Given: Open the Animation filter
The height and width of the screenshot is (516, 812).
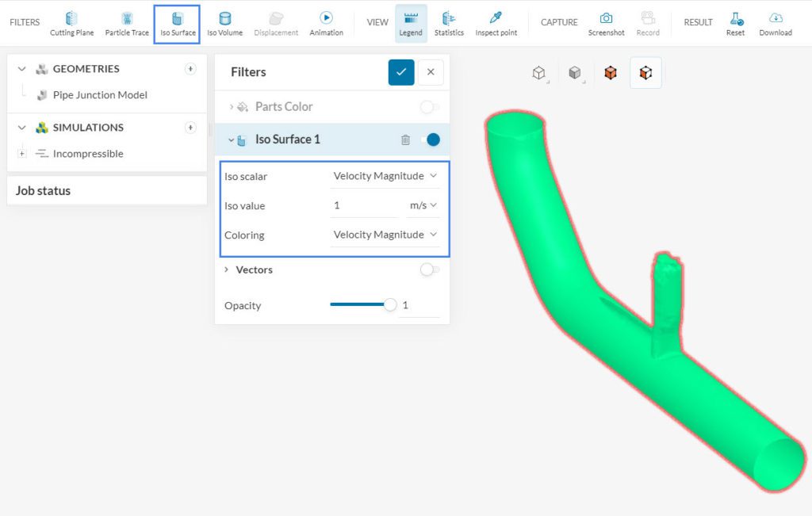Looking at the screenshot, I should coord(326,23).
